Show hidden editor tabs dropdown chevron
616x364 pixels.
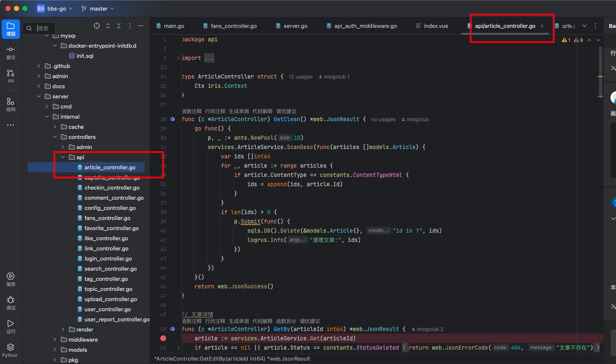pos(584,26)
